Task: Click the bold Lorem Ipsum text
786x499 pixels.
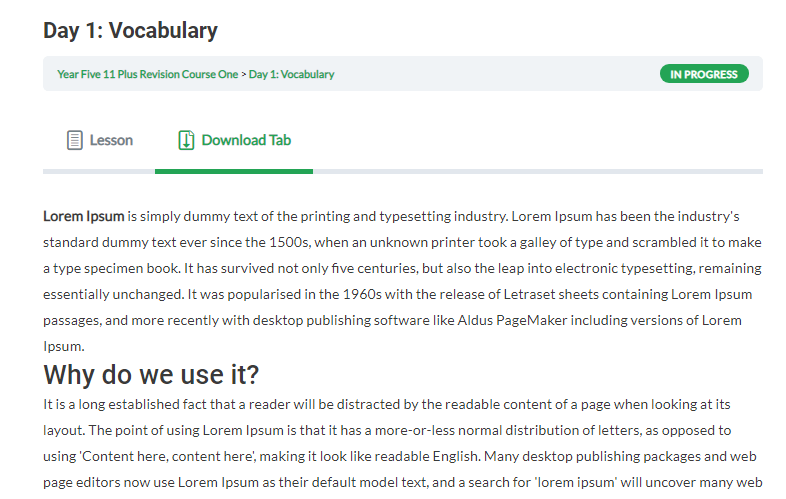Action: pos(84,216)
